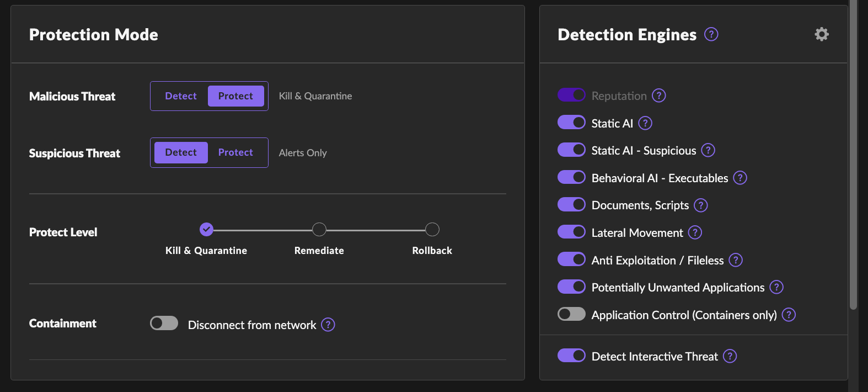The height and width of the screenshot is (392, 868).
Task: Set Malicious Threat mode to Detect
Action: (x=180, y=96)
